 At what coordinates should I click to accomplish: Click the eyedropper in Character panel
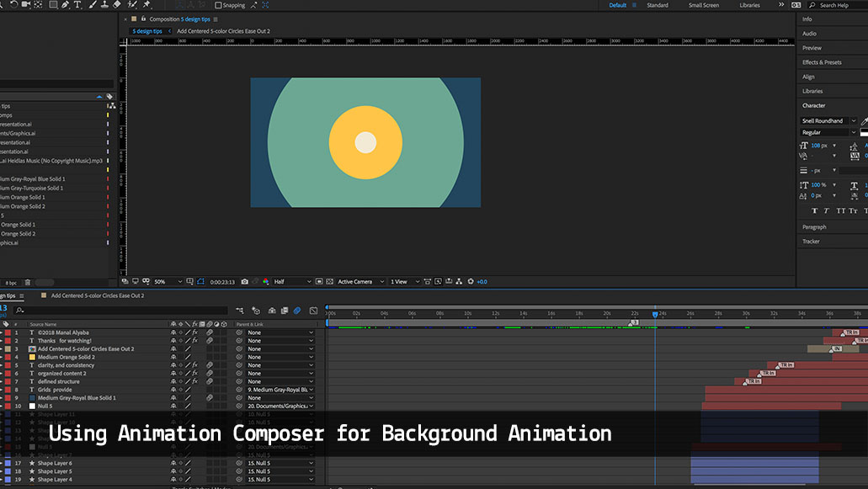click(x=864, y=121)
